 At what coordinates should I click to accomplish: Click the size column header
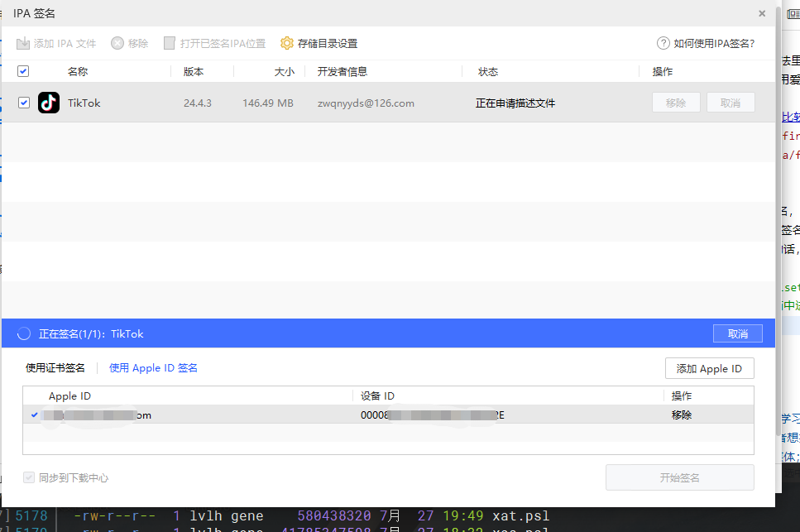285,71
